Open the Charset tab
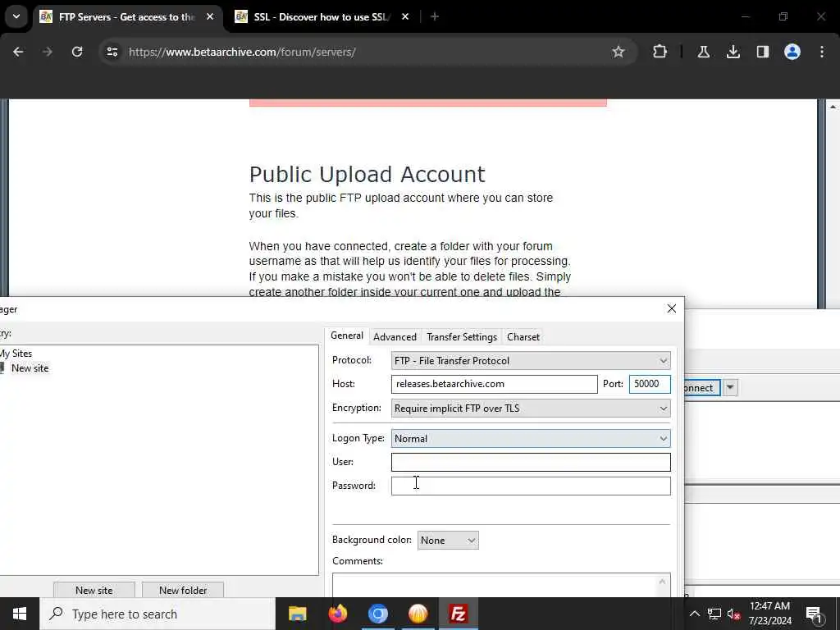Image resolution: width=840 pixels, height=630 pixels. tap(523, 337)
